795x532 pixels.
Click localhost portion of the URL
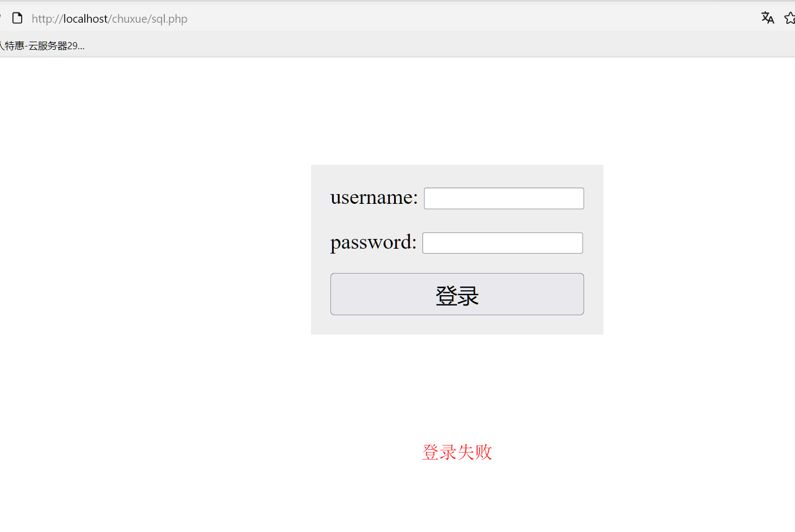tap(85, 19)
